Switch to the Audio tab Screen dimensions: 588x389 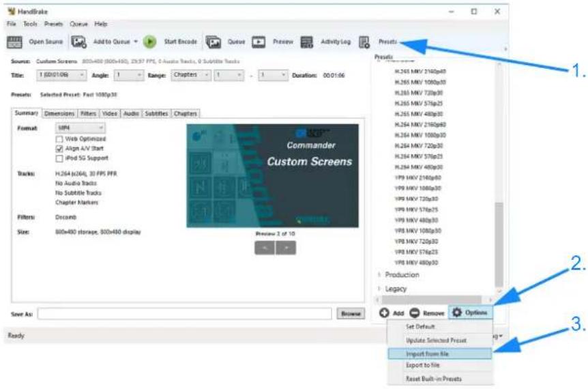[x=131, y=114]
